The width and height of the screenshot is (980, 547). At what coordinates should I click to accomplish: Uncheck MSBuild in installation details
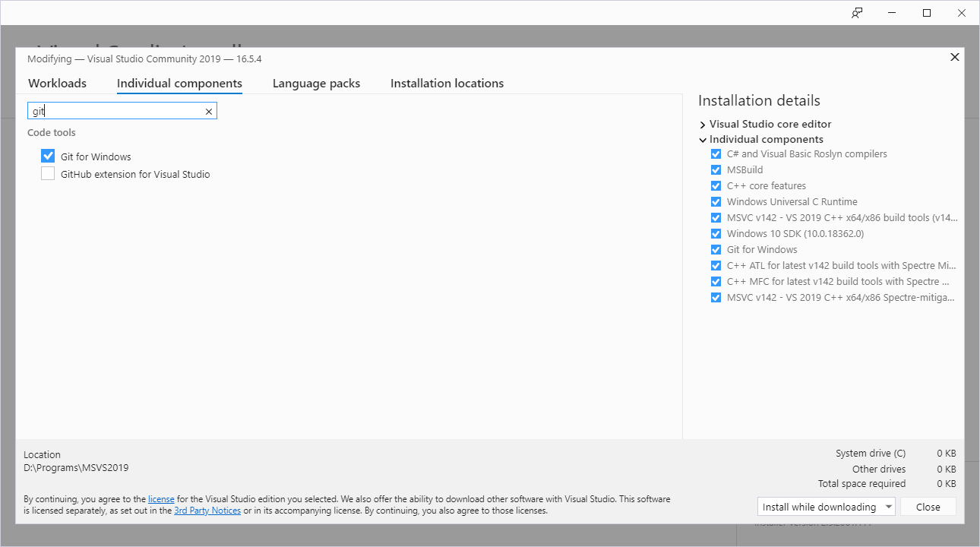(716, 169)
